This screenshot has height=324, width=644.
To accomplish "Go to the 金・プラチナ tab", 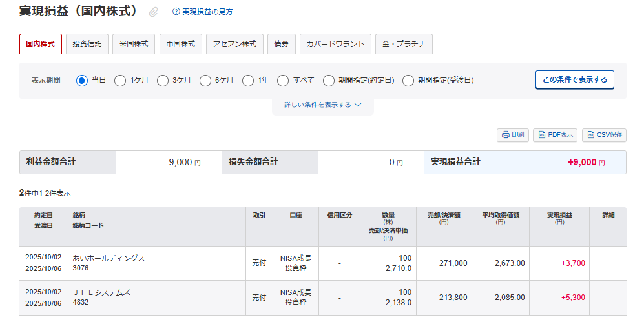I will [x=403, y=44].
